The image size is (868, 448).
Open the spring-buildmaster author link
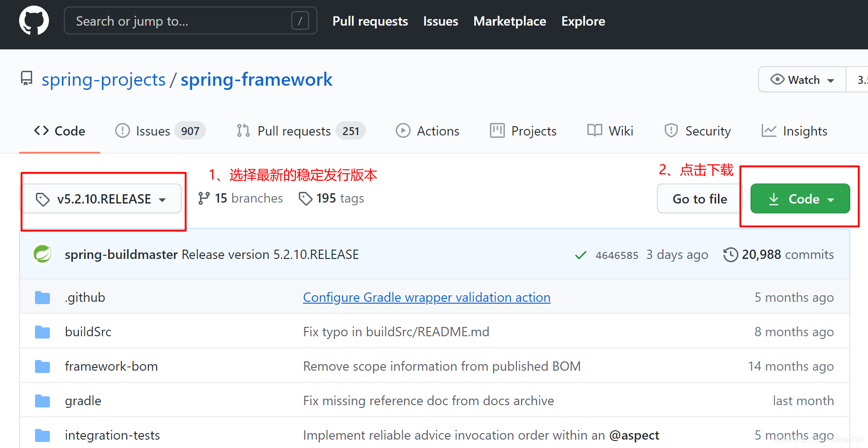121,255
